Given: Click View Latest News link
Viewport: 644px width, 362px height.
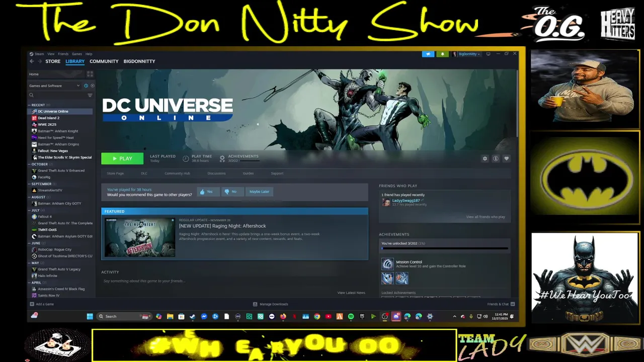Looking at the screenshot, I should (x=351, y=293).
